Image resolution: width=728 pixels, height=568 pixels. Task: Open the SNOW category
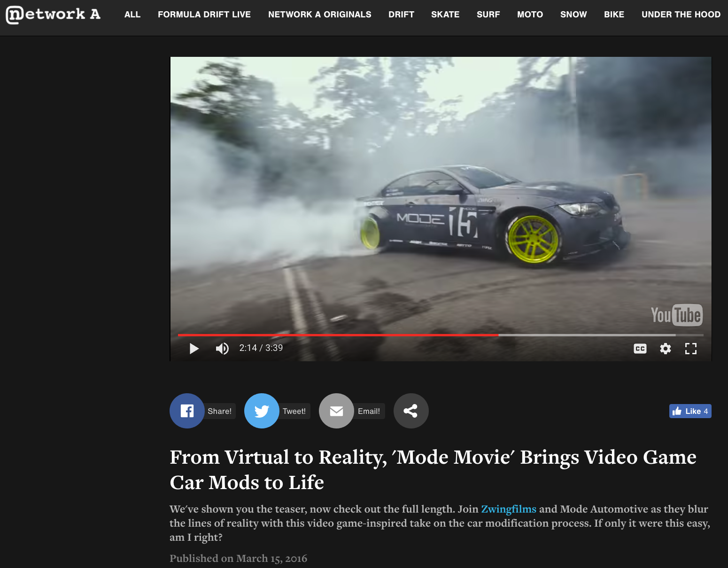[x=573, y=15]
